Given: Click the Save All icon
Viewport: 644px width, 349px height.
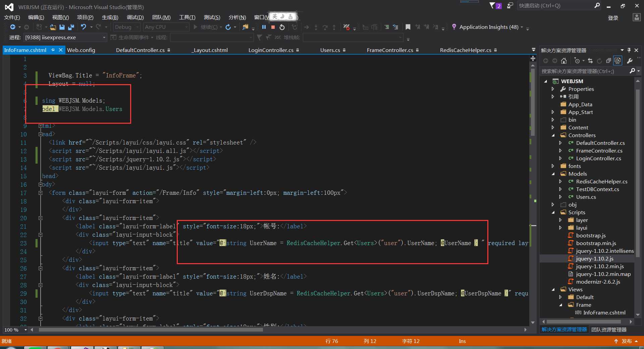Looking at the screenshot, I should [x=71, y=27].
